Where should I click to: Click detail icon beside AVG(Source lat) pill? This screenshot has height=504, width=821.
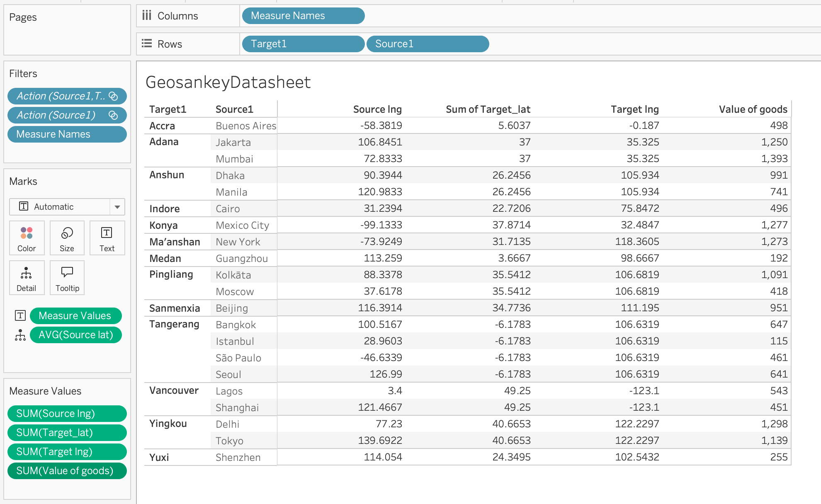coord(20,335)
